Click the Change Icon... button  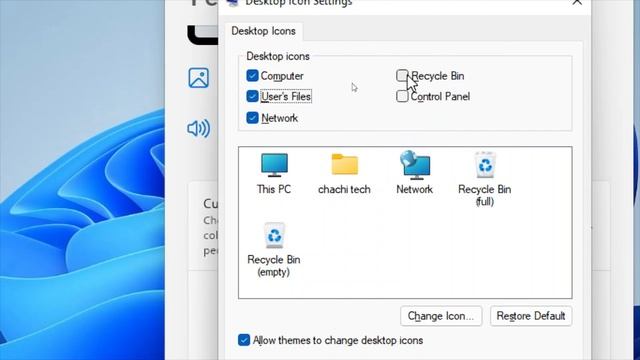pos(441,316)
